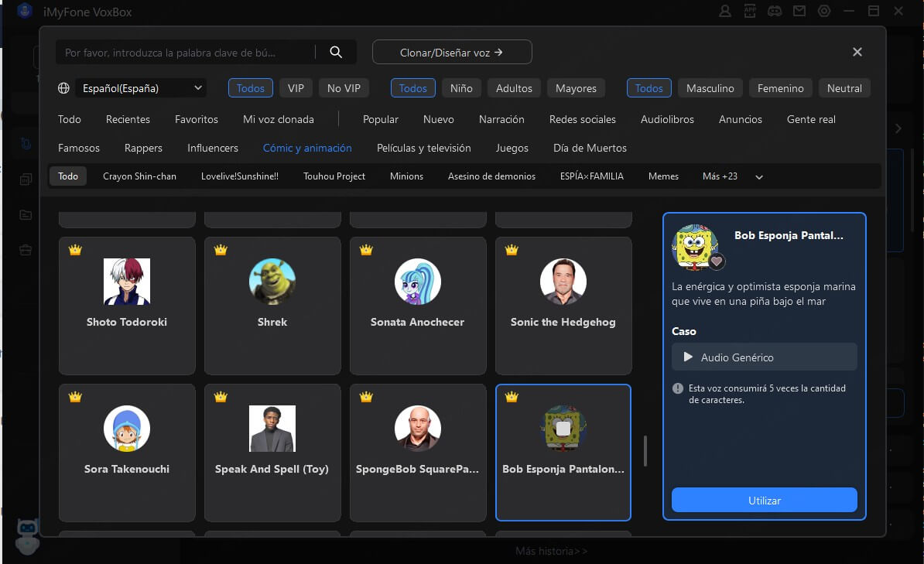Select Todos in the VIP filter group
Screen dimensions: 924x564
click(x=251, y=88)
